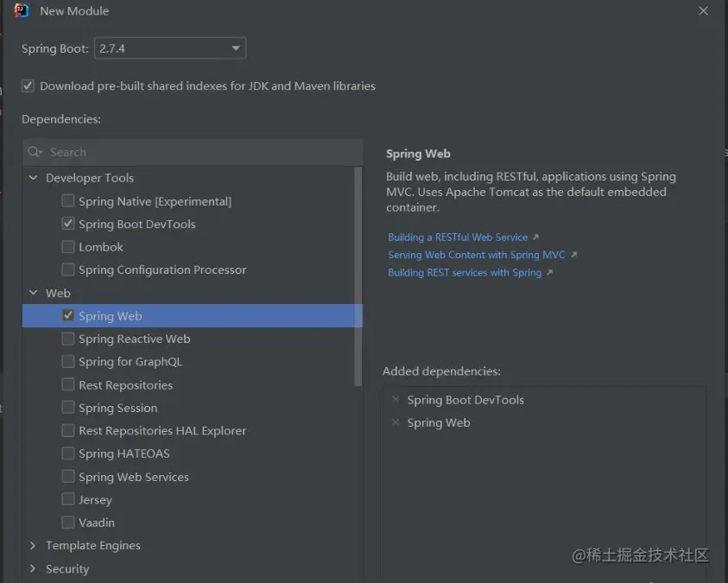The image size is (728, 583).
Task: Check Spring Configuration Processor
Action: pos(67,269)
